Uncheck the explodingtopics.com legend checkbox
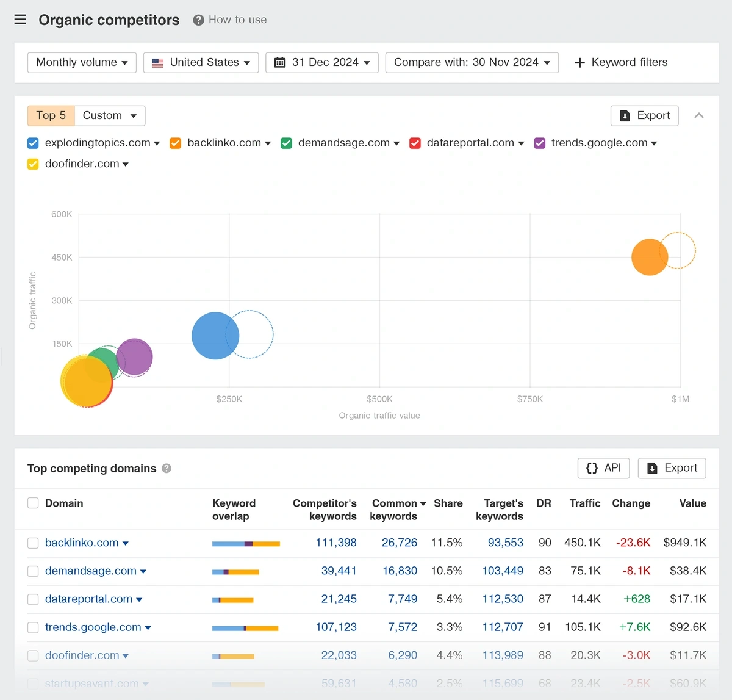Screen dimensions: 732x700 (x=33, y=143)
